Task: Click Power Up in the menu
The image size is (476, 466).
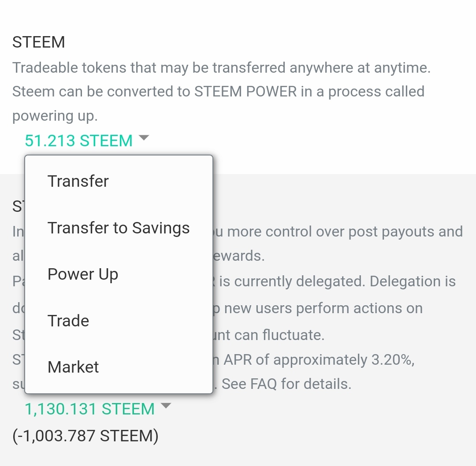Action: pyautogui.click(x=83, y=274)
